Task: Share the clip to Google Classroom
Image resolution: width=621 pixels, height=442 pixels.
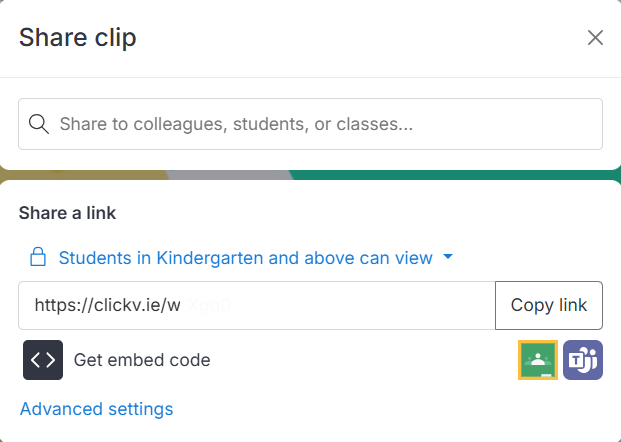Action: [538, 360]
